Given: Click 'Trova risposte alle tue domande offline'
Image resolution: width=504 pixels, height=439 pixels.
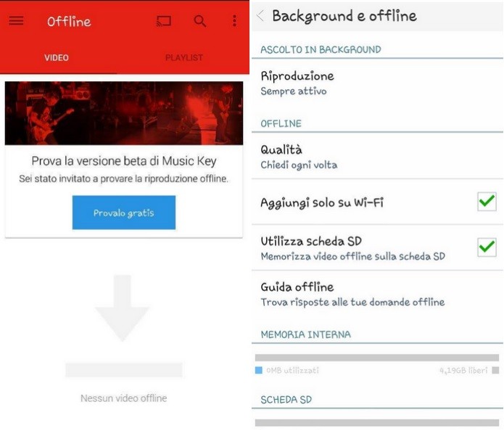Looking at the screenshot, I should [x=352, y=302].
